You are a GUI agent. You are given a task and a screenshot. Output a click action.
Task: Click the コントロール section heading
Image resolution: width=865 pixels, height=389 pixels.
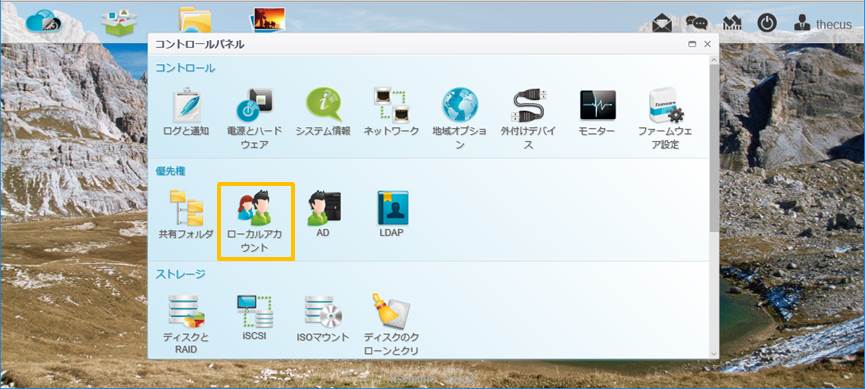tap(185, 68)
